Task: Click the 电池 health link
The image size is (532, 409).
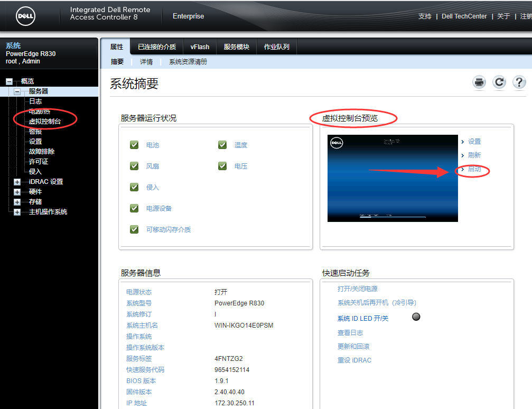Action: click(152, 145)
